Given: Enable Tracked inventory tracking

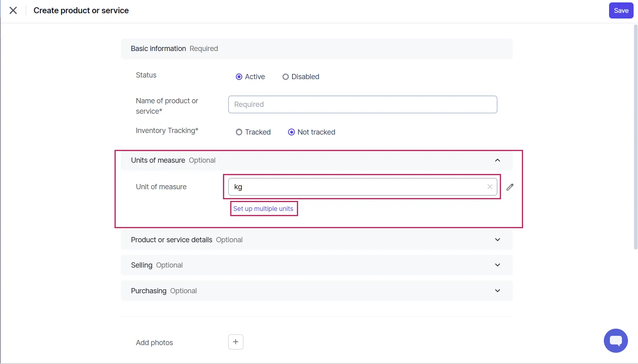Looking at the screenshot, I should 239,132.
